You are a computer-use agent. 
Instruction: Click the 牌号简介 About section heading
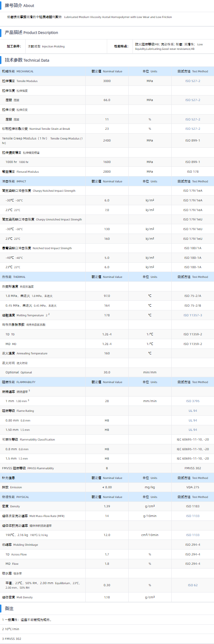tap(19, 6)
